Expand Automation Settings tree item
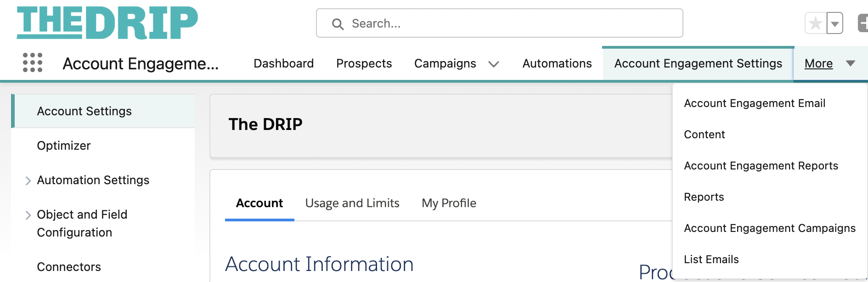 [x=28, y=180]
